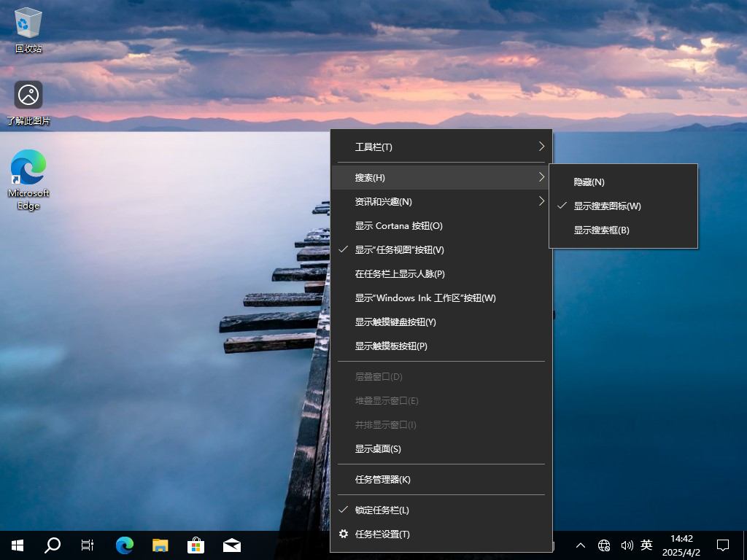
Task: Switch input language via 英 indicator
Action: [x=646, y=545]
